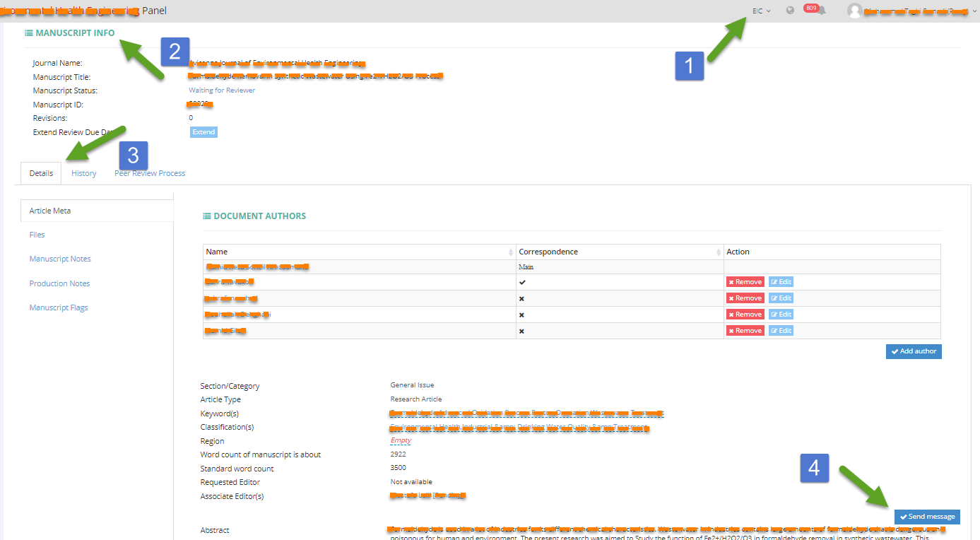Click the General Issue section value
The height and width of the screenshot is (540, 980).
pos(412,385)
